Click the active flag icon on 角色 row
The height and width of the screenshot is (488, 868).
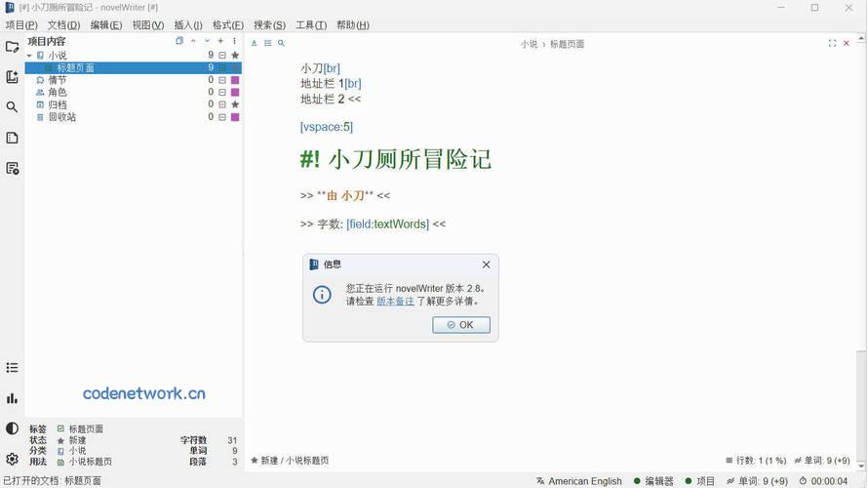click(222, 92)
